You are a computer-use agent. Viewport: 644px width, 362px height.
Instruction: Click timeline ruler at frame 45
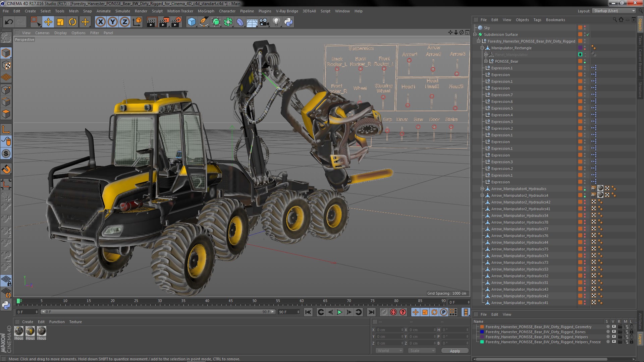coord(231,301)
